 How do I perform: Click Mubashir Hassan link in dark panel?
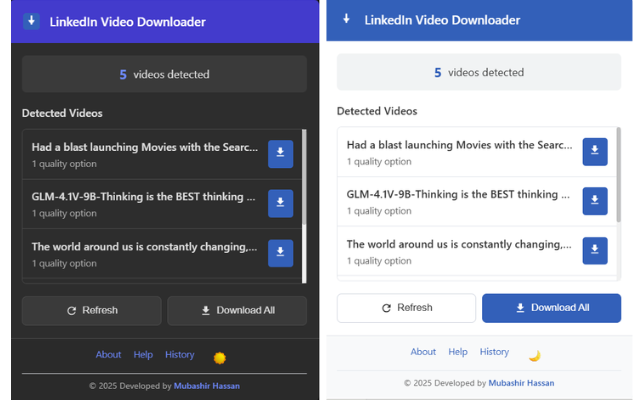click(207, 386)
